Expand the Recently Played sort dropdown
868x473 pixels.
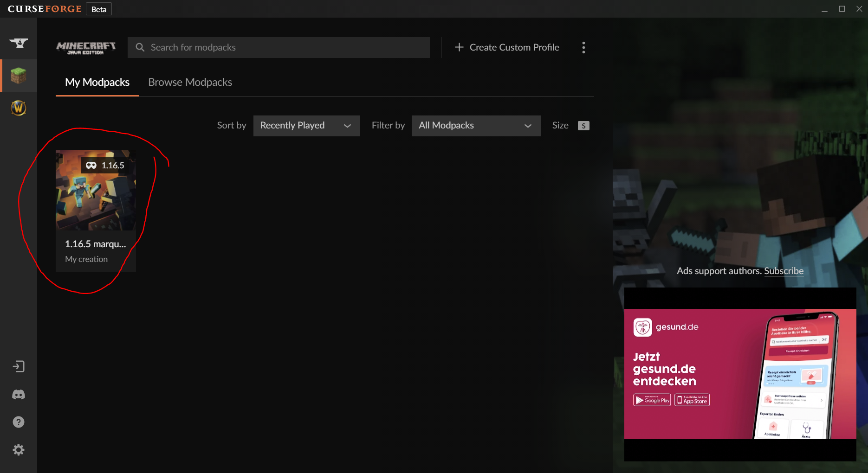coord(306,126)
